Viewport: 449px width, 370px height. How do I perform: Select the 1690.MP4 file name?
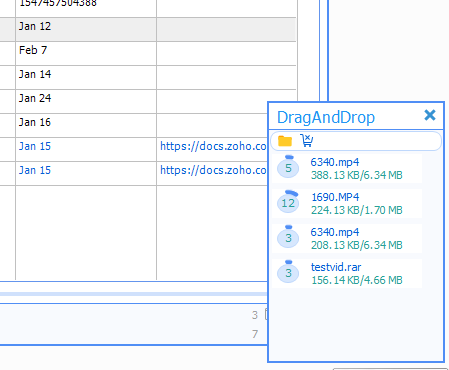tap(335, 197)
